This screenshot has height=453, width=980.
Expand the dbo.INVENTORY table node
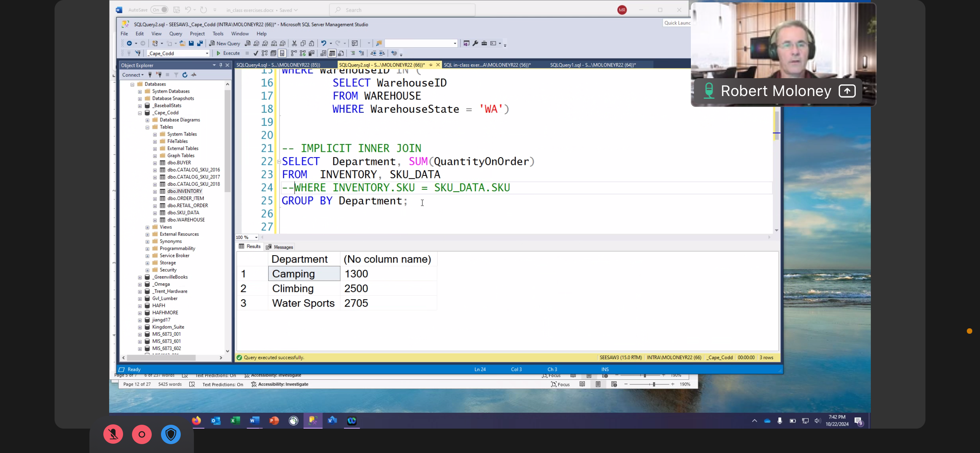click(155, 191)
